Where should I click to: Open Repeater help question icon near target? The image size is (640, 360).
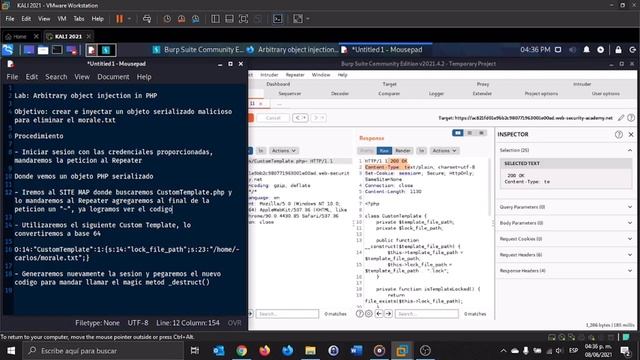tap(631, 118)
